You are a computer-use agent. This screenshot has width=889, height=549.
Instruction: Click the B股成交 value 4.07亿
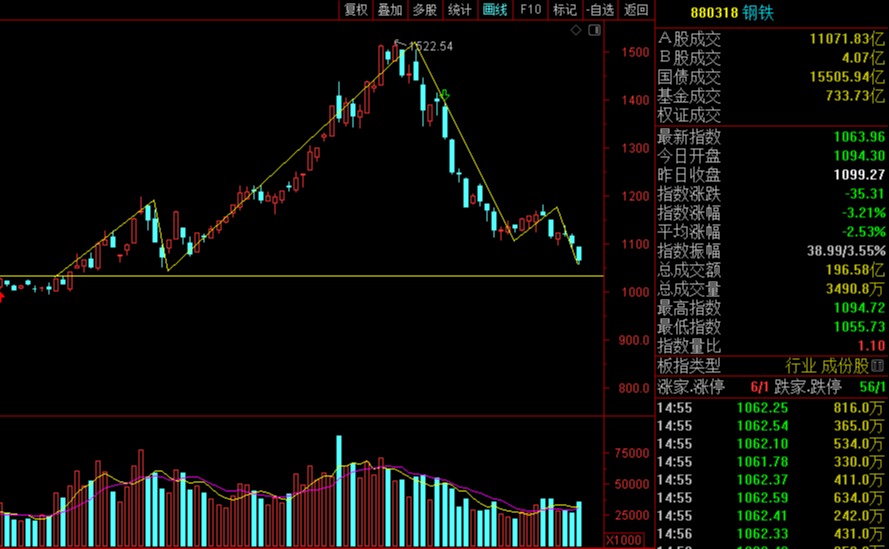(863, 57)
